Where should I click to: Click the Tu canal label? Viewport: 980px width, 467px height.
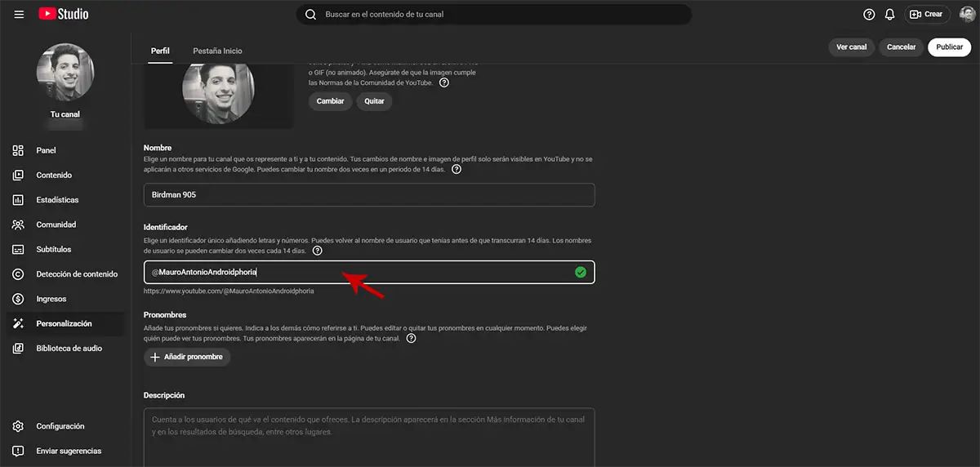[65, 114]
